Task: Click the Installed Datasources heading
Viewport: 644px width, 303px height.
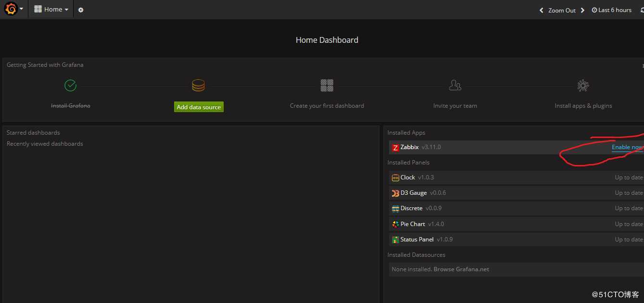Action: coord(417,255)
